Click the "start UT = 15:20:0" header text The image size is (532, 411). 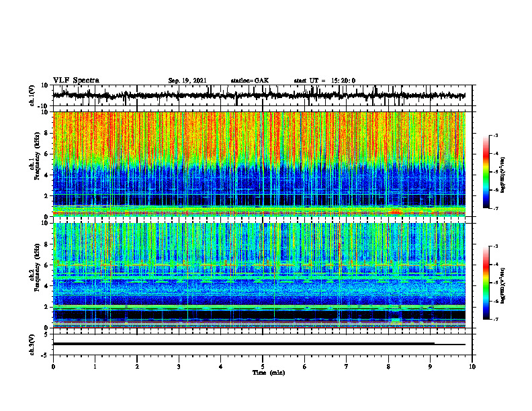324,81
